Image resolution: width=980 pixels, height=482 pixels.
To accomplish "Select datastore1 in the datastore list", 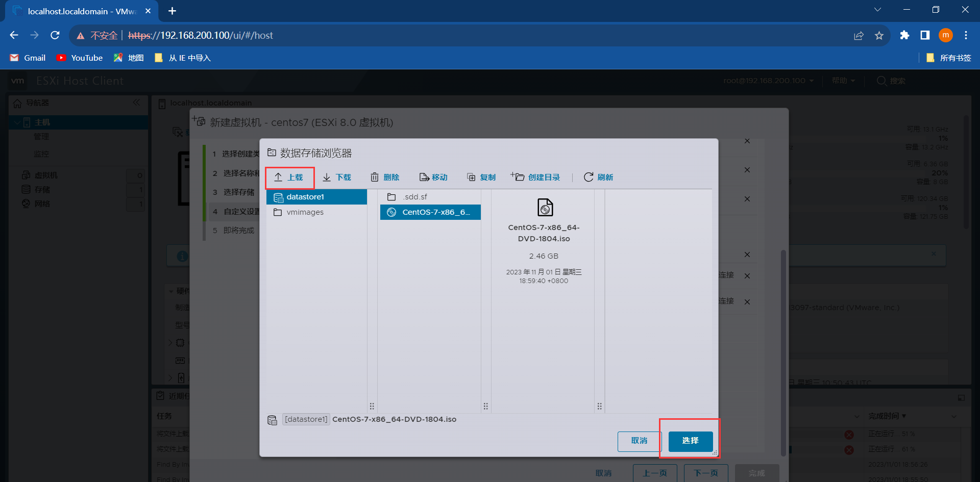I will 316,197.
